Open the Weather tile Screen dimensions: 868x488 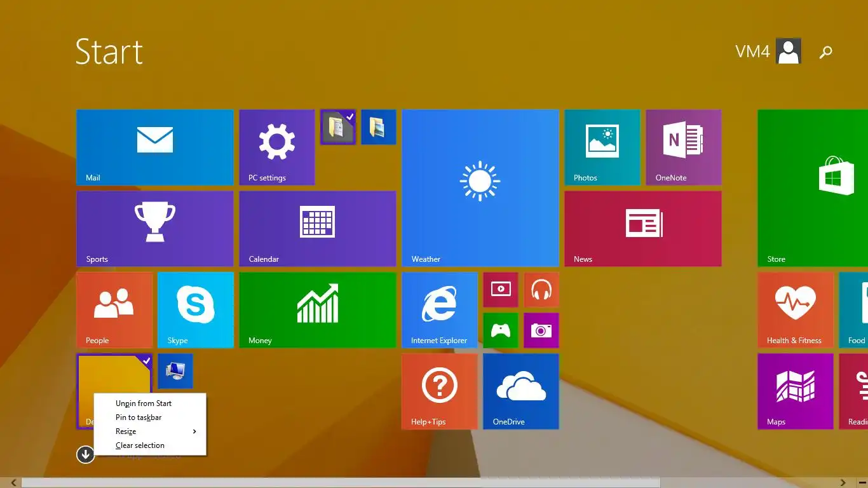click(480, 188)
